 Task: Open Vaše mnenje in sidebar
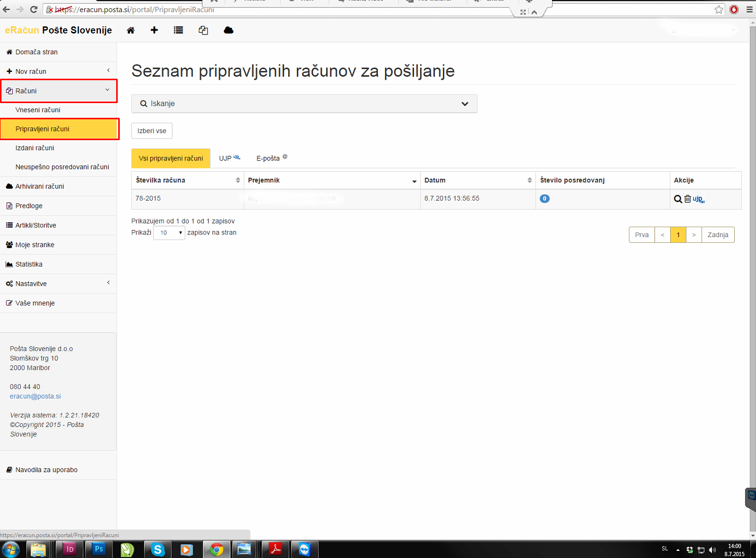pos(58,303)
